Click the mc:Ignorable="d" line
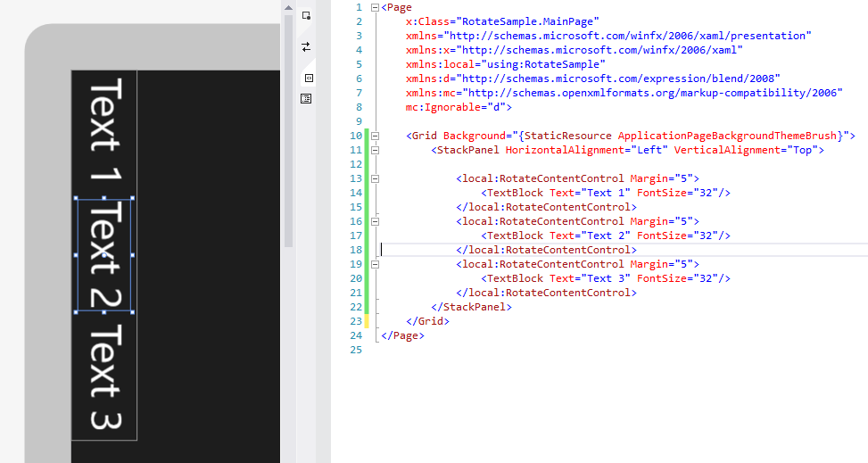Image resolution: width=868 pixels, height=463 pixels. [x=459, y=107]
